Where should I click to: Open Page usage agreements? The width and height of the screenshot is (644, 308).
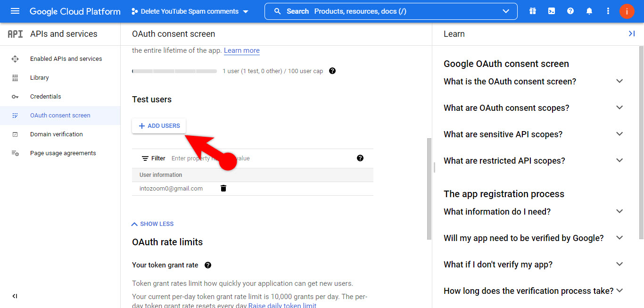tap(63, 153)
